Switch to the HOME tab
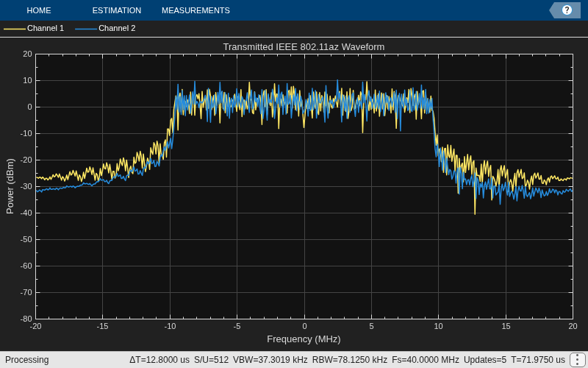 coord(39,10)
